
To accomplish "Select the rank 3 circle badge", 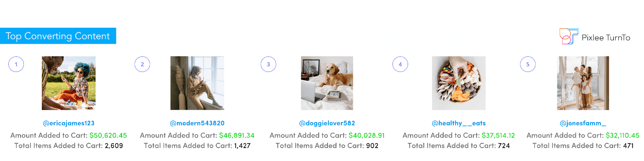I will pos(268,64).
